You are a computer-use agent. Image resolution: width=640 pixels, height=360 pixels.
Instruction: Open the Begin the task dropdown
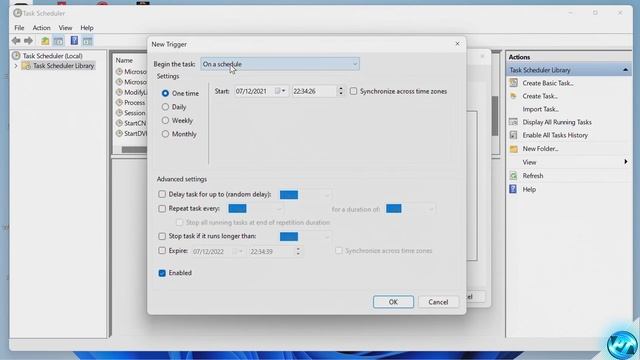[x=280, y=64]
